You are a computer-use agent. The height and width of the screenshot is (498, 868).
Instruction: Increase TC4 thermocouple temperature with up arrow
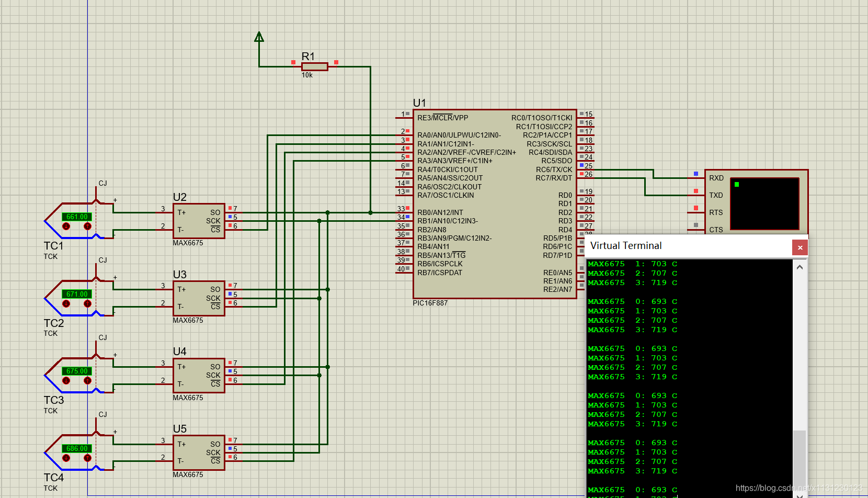tap(87, 458)
